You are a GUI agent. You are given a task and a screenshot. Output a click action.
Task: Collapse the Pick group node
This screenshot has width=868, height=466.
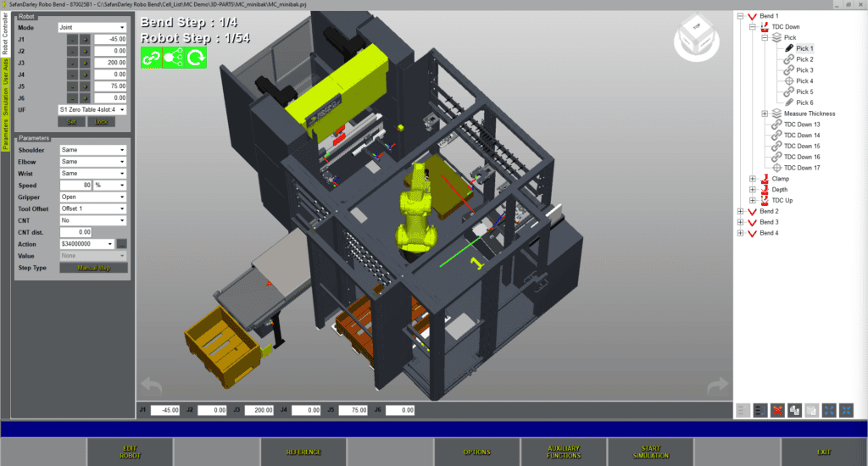[x=765, y=37]
